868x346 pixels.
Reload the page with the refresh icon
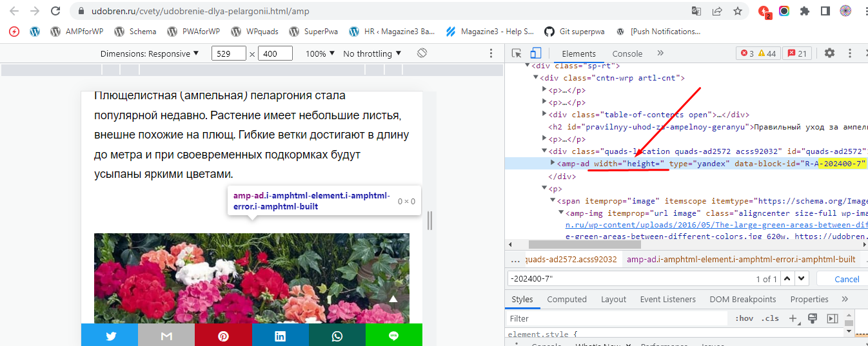point(55,11)
